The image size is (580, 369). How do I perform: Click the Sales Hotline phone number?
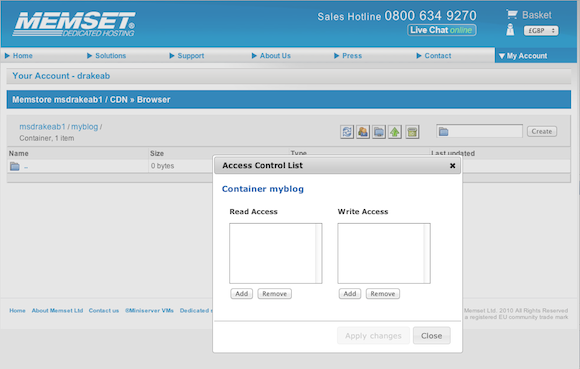pos(431,16)
